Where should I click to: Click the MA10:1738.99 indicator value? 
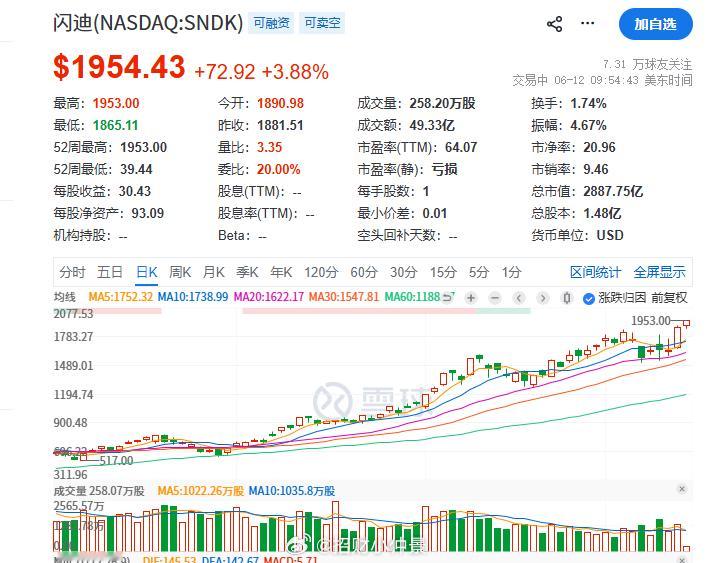coord(193,297)
